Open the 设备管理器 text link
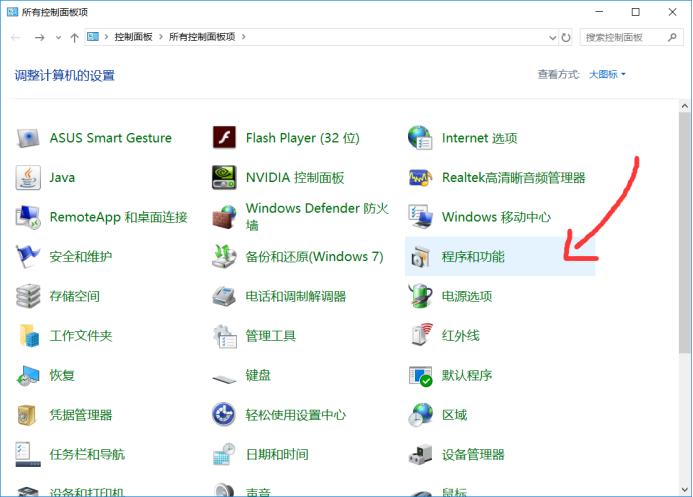 tap(473, 454)
